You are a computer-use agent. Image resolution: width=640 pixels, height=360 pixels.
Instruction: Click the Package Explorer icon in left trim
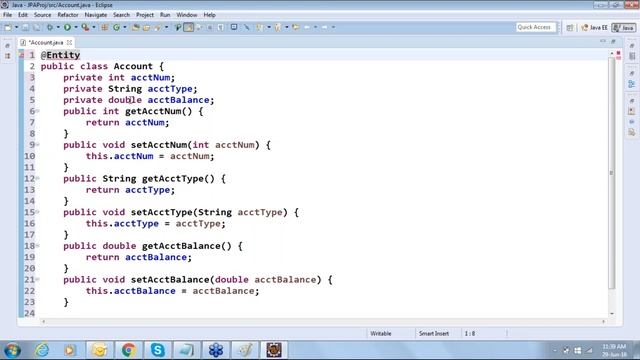coord(7,56)
